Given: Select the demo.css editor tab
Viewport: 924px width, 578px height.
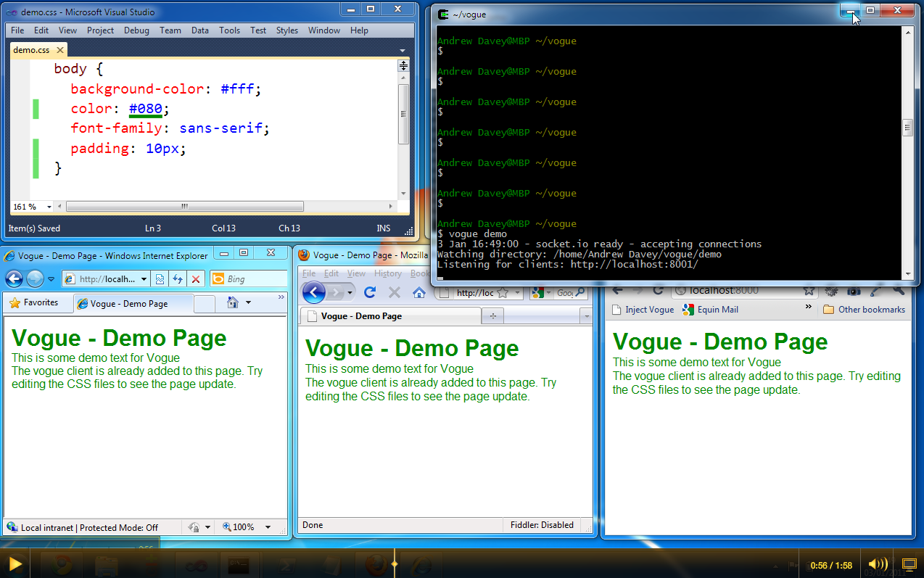Looking at the screenshot, I should (x=31, y=50).
